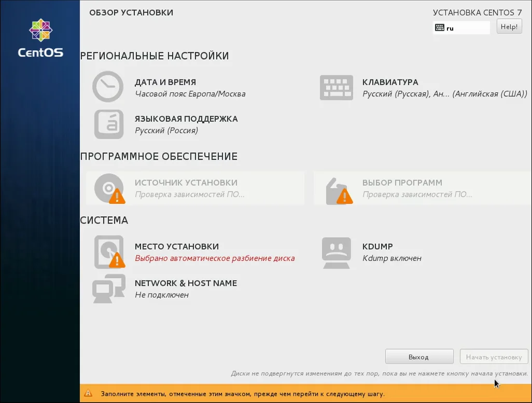This screenshot has height=403, width=532.
Task: Click the Help! button
Action: pyautogui.click(x=509, y=26)
